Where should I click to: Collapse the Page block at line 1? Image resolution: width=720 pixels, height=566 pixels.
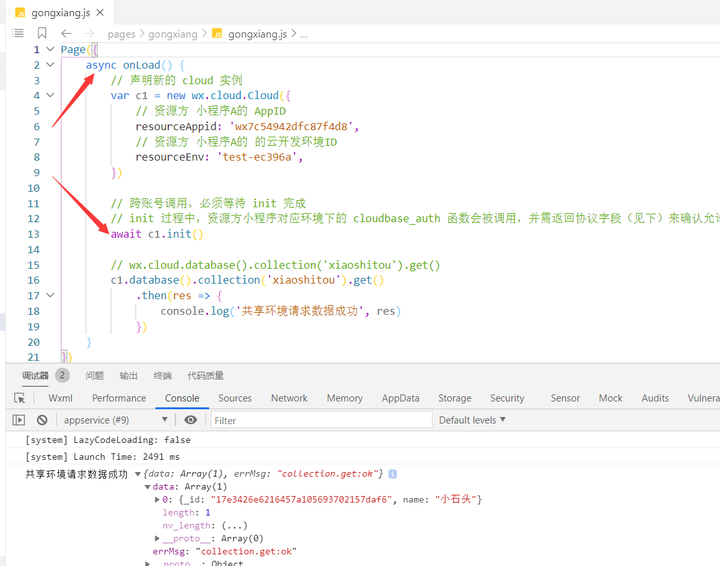(51, 49)
